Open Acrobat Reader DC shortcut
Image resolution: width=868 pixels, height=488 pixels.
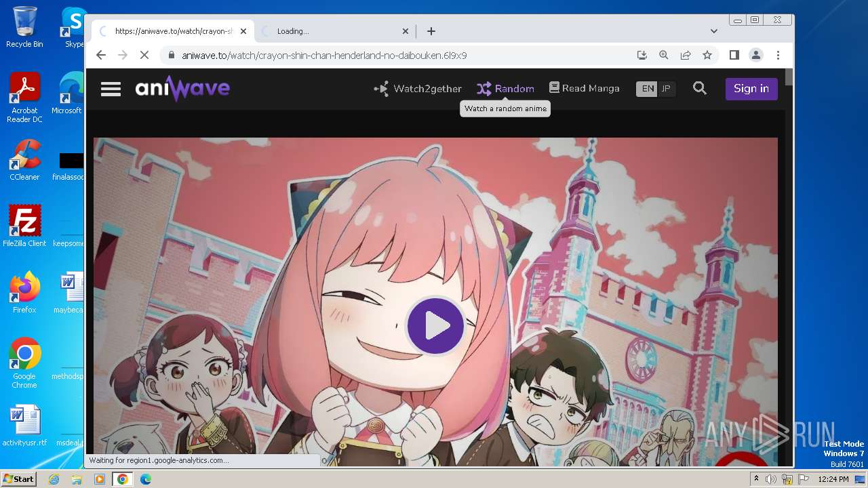pyautogui.click(x=24, y=98)
